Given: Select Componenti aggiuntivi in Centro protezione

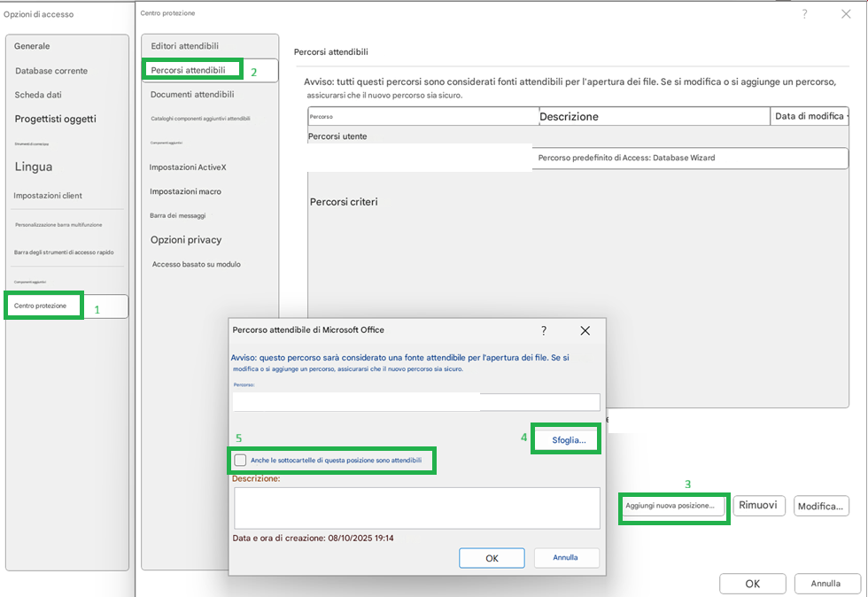Looking at the screenshot, I should tap(167, 143).
